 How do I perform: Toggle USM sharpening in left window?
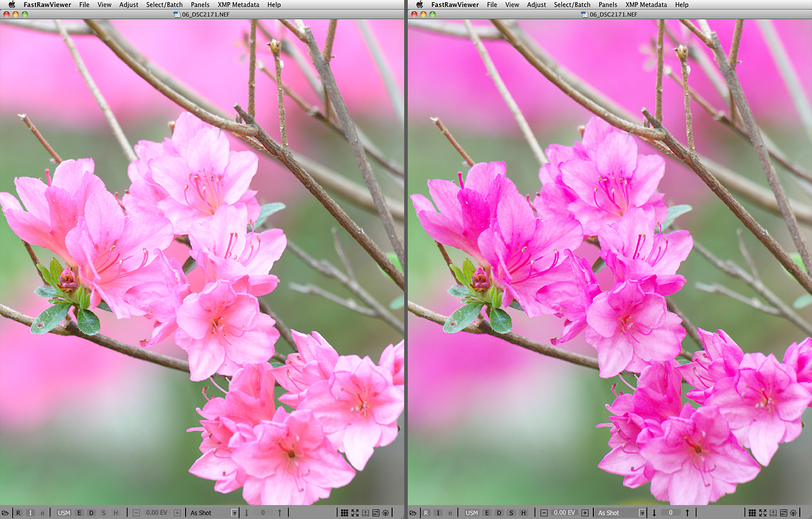coord(64,513)
